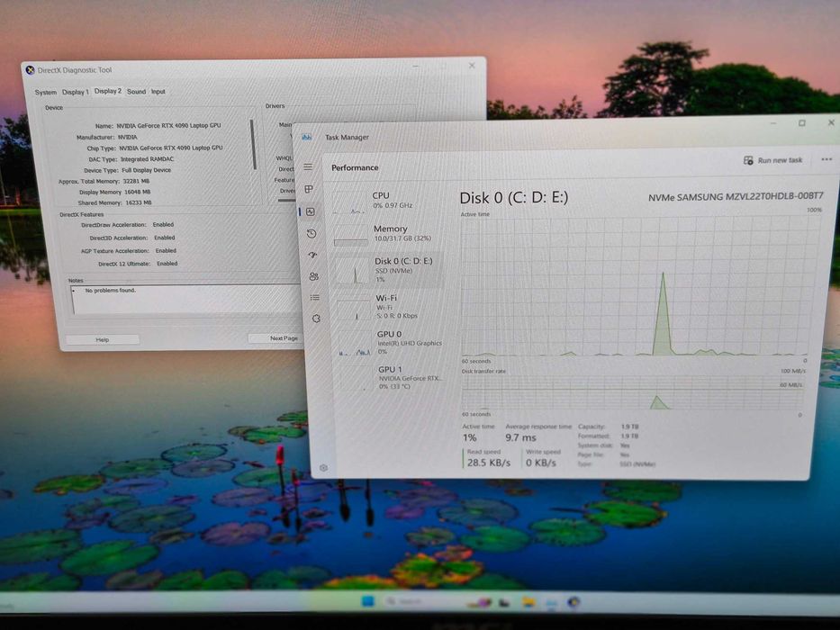This screenshot has width=840, height=630.
Task: Click the Disk active time graph
Action: [x=636, y=286]
